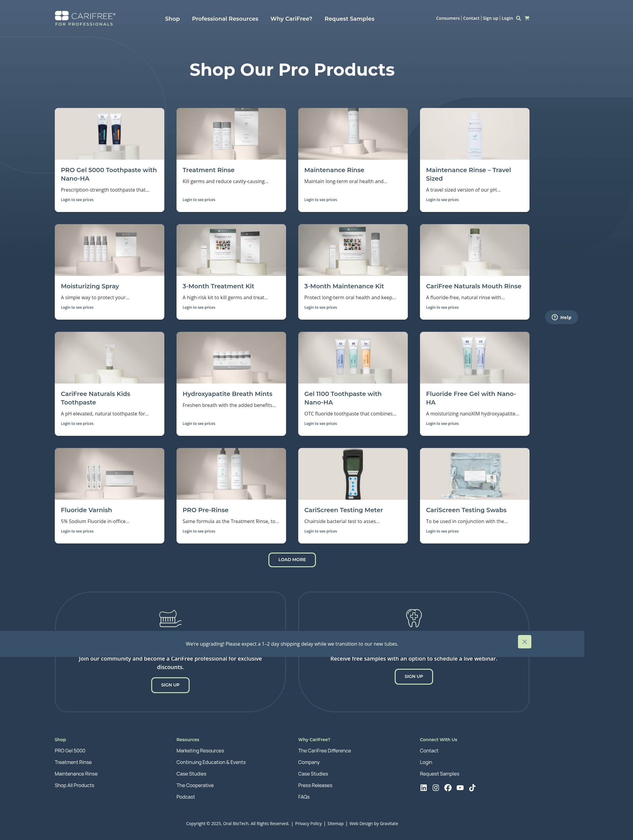Open FAQs footer link
Viewport: 633px width, 840px height.
pos(304,797)
